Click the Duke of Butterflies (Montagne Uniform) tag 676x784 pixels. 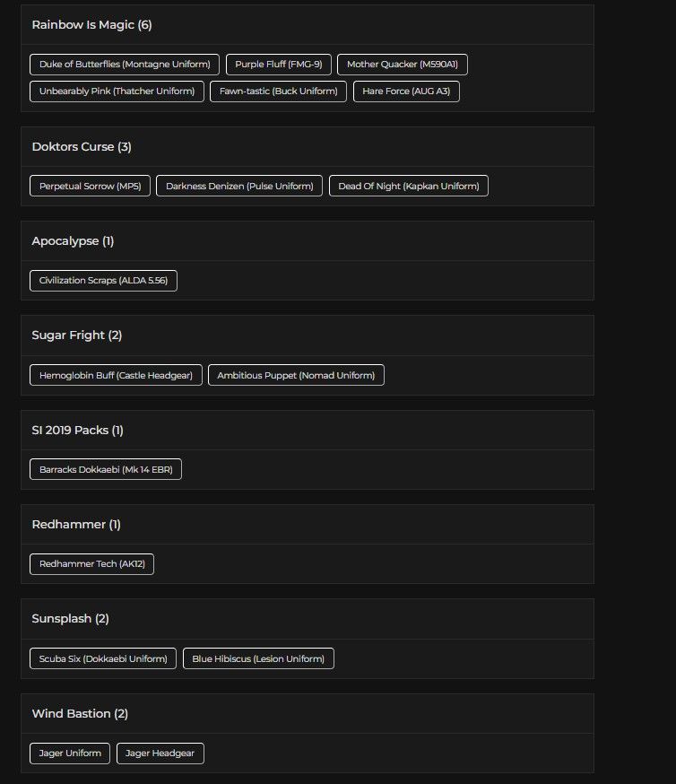tap(125, 65)
